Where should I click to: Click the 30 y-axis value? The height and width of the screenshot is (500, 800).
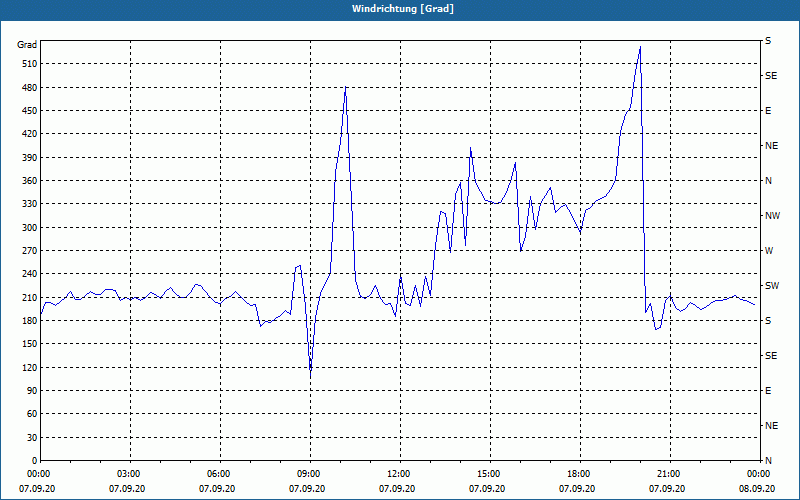(x=32, y=438)
